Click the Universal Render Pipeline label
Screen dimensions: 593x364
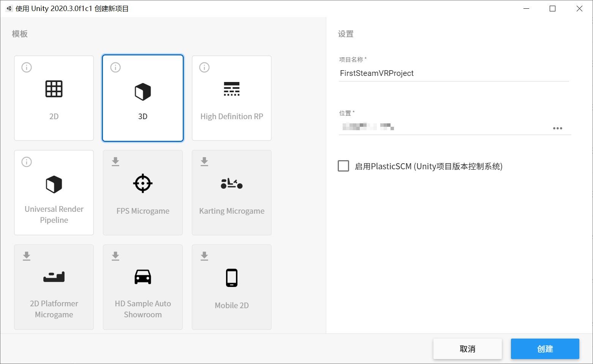[54, 214]
